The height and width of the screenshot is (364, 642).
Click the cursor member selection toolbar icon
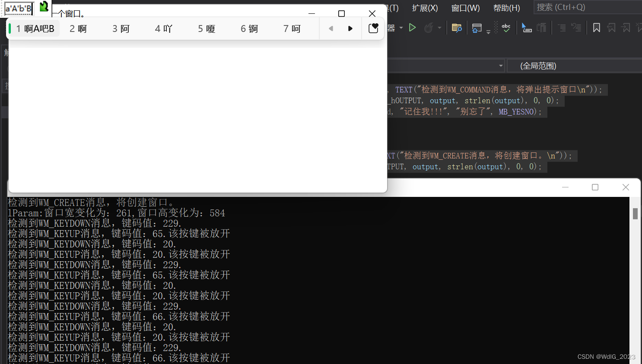pyautogui.click(x=526, y=28)
